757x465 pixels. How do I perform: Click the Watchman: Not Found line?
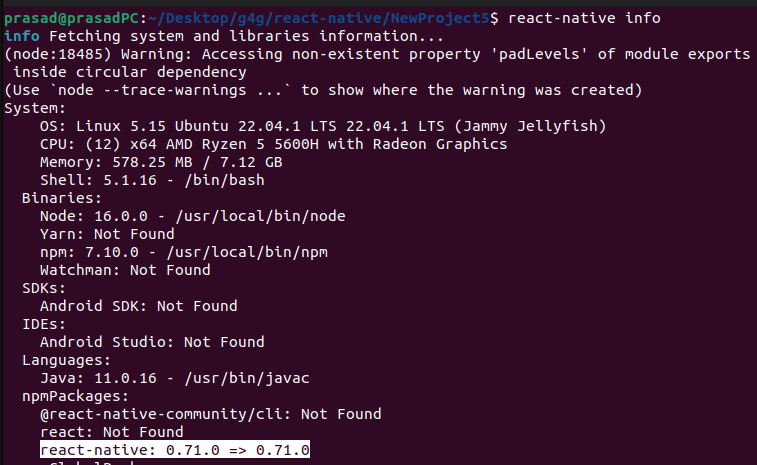point(125,270)
